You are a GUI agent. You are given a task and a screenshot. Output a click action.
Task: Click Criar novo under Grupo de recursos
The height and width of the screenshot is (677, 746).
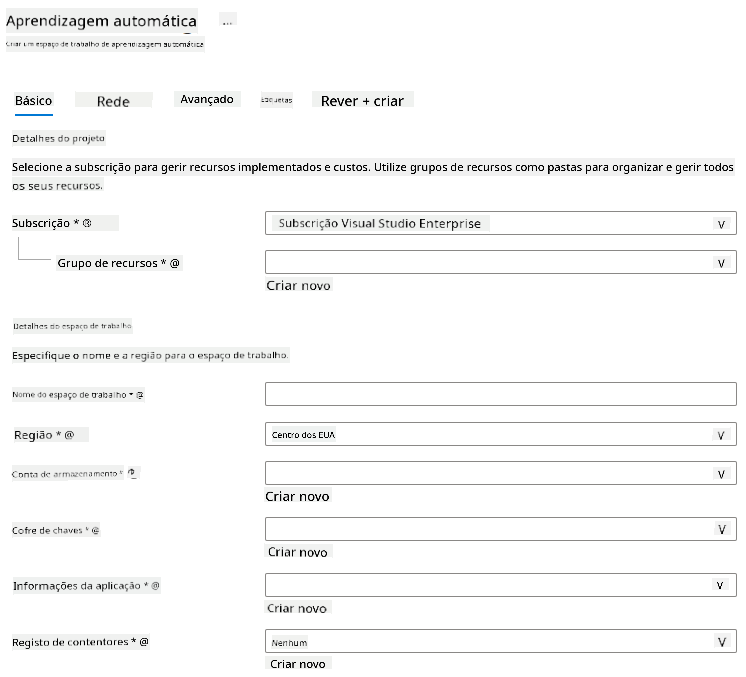pyautogui.click(x=298, y=285)
